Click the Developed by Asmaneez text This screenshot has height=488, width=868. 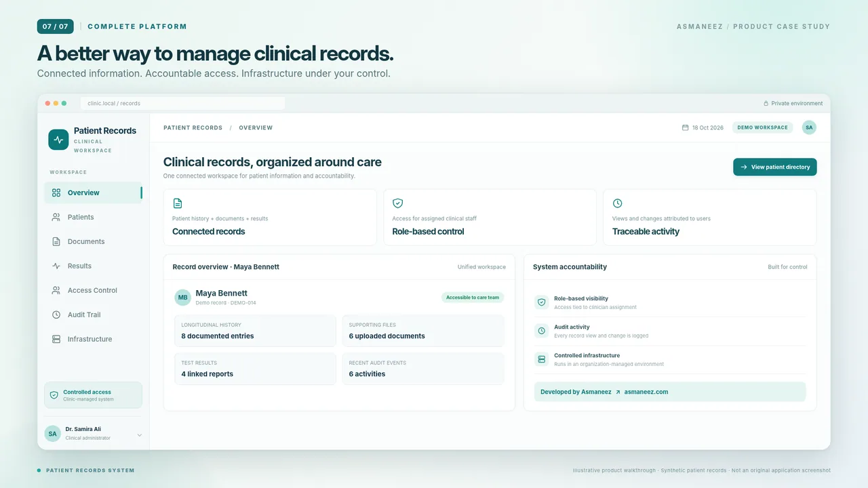pyautogui.click(x=576, y=392)
